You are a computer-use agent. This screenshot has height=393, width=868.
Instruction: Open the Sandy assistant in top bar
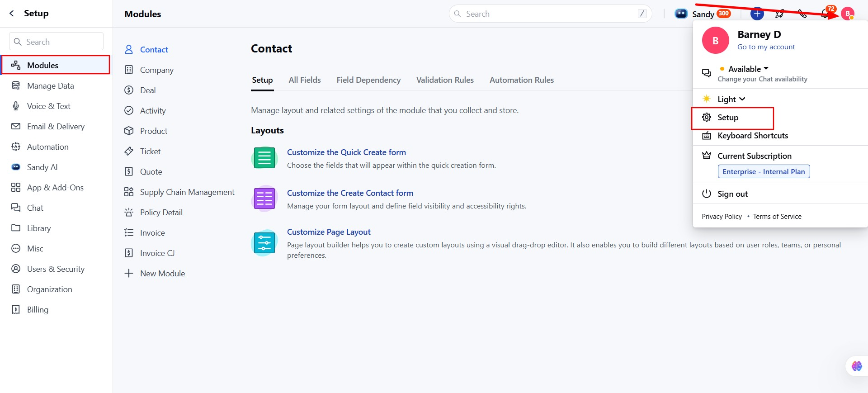pos(703,14)
